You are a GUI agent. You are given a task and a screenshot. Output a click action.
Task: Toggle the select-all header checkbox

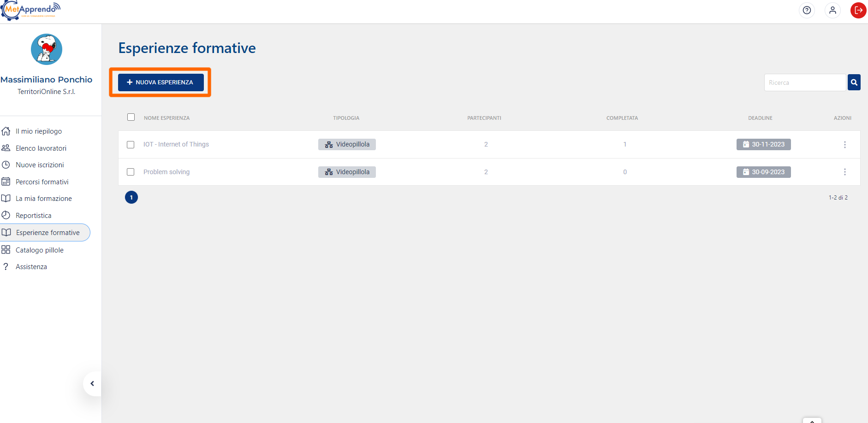[131, 117]
